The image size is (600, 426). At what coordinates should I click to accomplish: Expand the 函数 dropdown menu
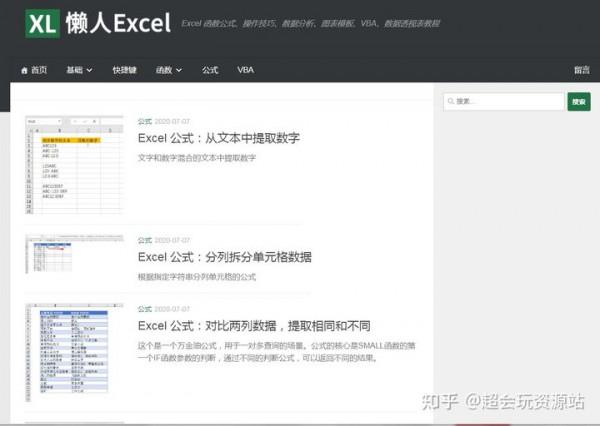(x=169, y=70)
